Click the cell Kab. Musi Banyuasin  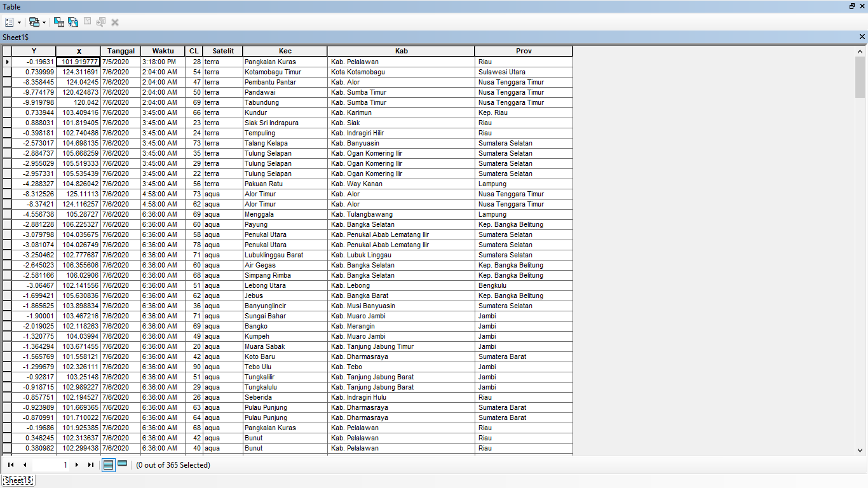coord(402,306)
